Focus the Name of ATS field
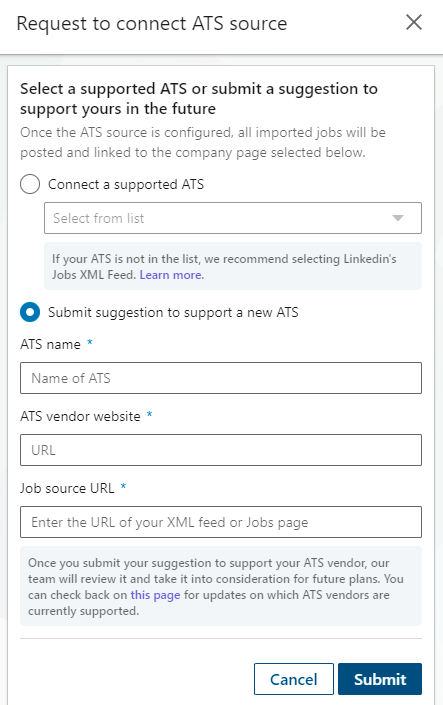Image resolution: width=443 pixels, height=705 pixels. coord(221,378)
